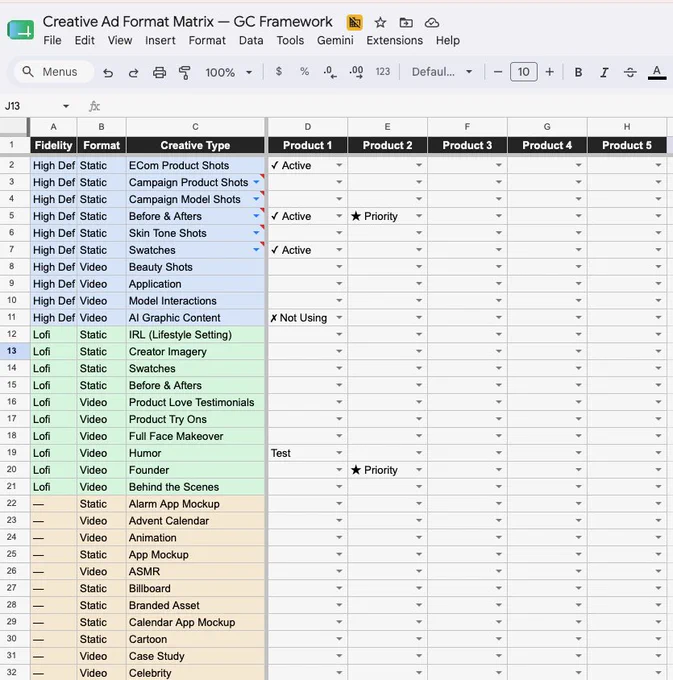
Task: Open the zoom 100% dropdown
Action: coord(229,72)
